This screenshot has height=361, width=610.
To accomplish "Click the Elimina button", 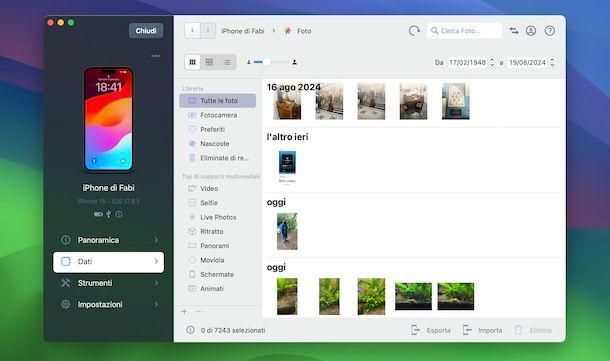I will pos(533,330).
